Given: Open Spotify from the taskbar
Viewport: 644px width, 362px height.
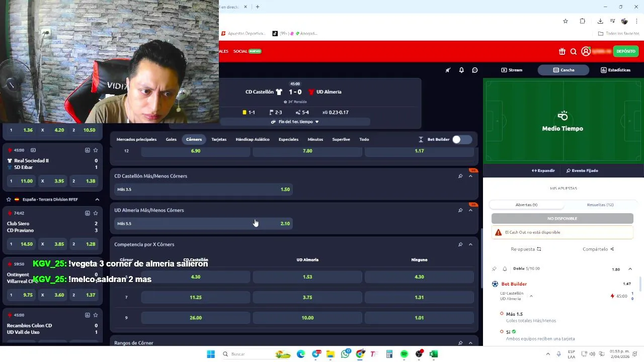Looking at the screenshot, I should click(x=404, y=354).
